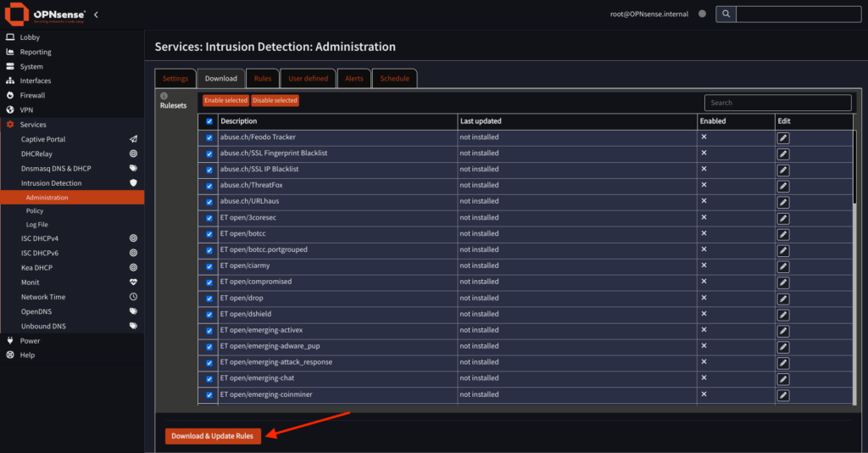Click the Intrusion Detection shield icon
The height and width of the screenshot is (453, 868).
pos(133,182)
